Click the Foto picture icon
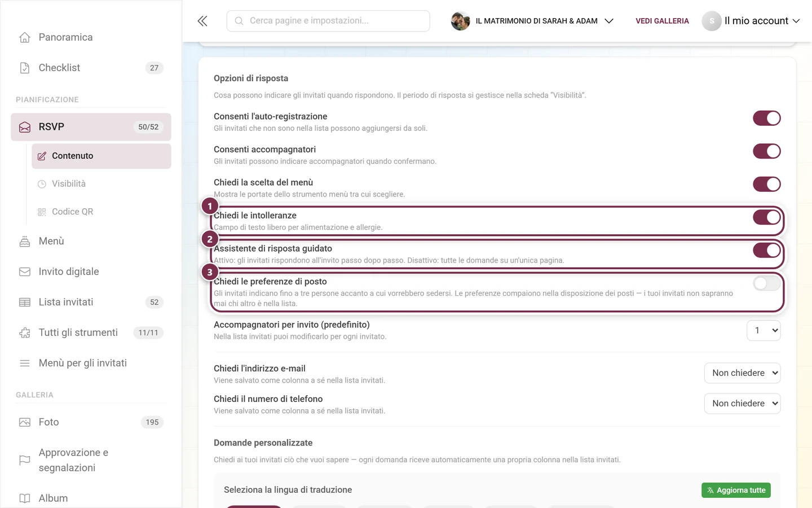812x508 pixels. pyautogui.click(x=25, y=422)
